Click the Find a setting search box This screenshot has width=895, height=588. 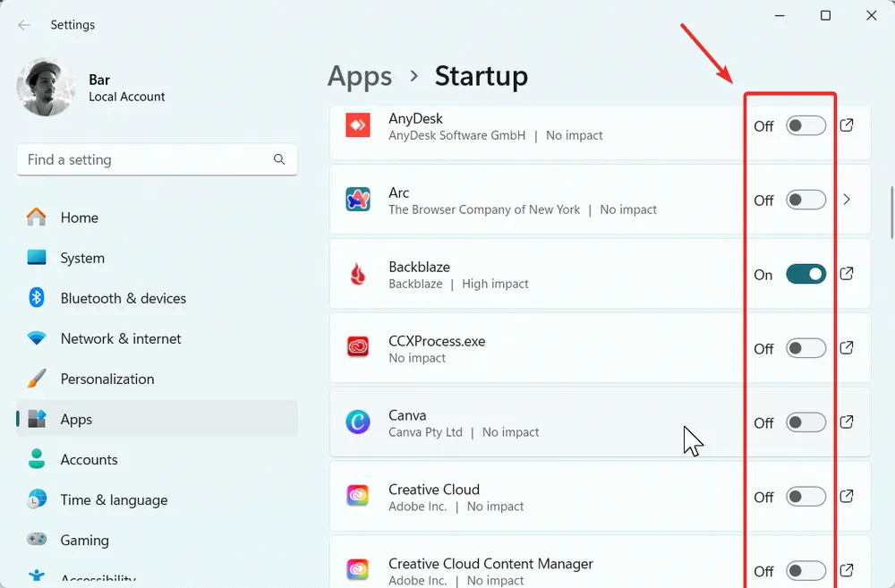point(157,159)
